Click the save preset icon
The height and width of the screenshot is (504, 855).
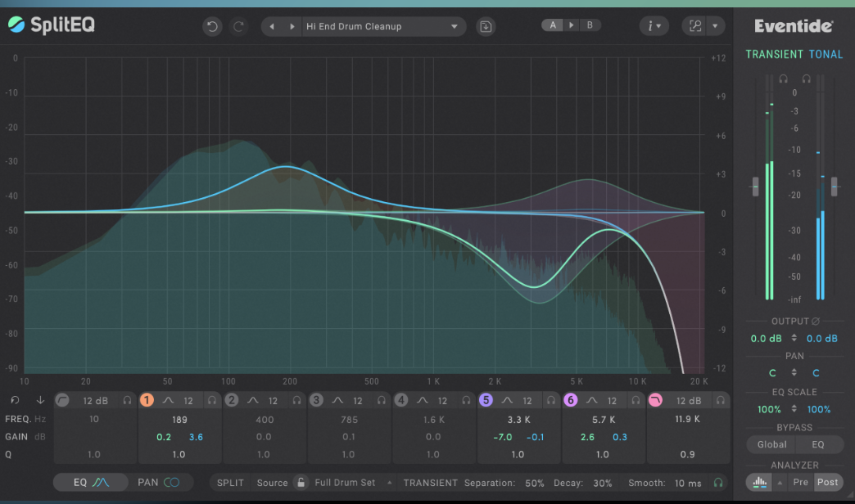click(x=486, y=26)
